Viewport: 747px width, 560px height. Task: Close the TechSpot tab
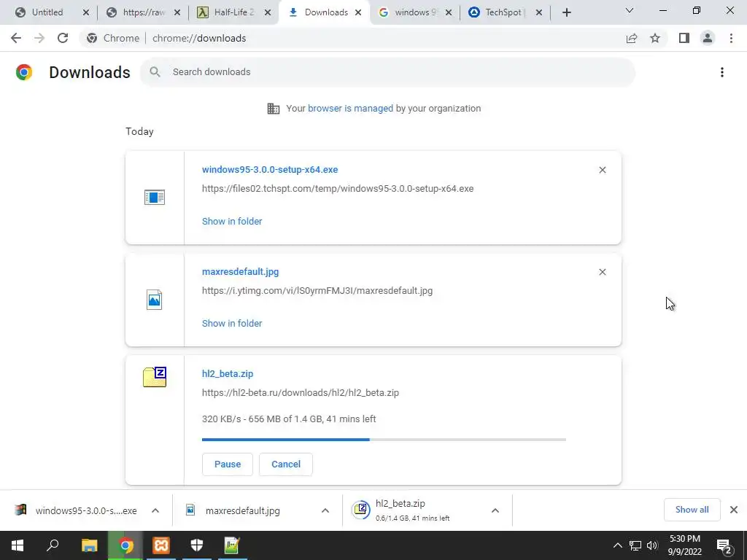pyautogui.click(x=539, y=12)
